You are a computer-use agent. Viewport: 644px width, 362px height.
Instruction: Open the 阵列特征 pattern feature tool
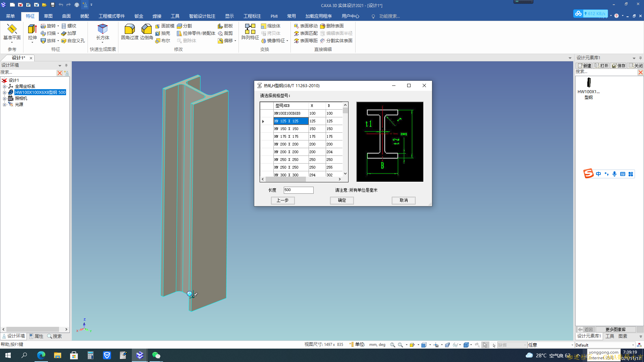pos(250,32)
